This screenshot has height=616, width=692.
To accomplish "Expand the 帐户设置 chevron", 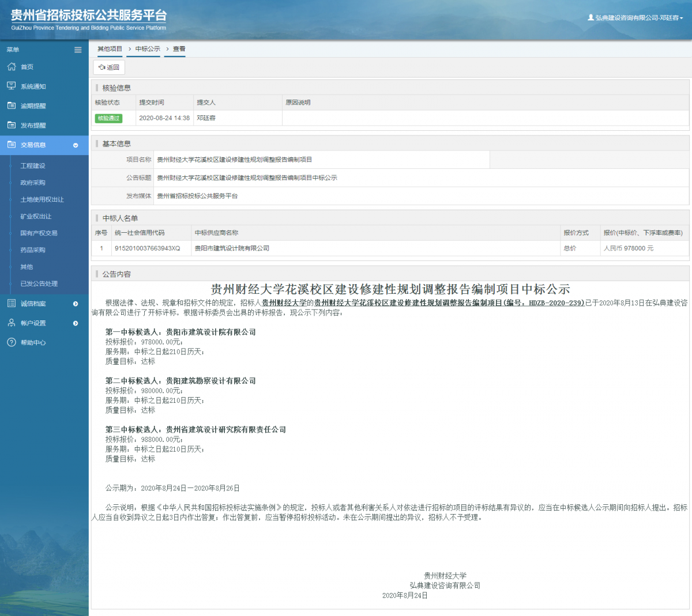I will tap(76, 323).
